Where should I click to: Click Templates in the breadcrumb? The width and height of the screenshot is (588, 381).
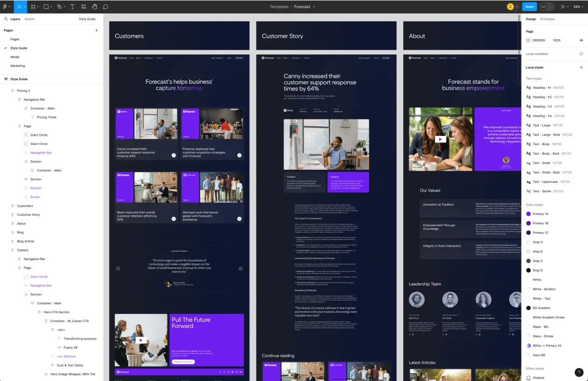pos(279,7)
